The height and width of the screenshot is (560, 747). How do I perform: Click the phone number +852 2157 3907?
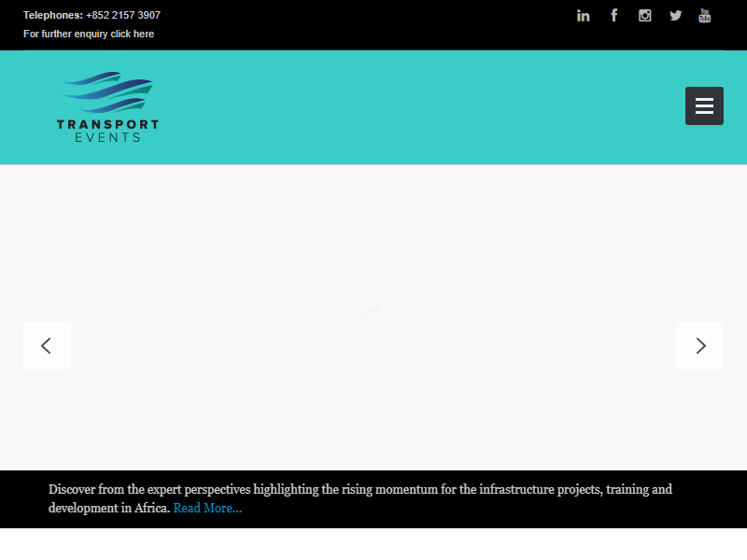click(x=123, y=15)
